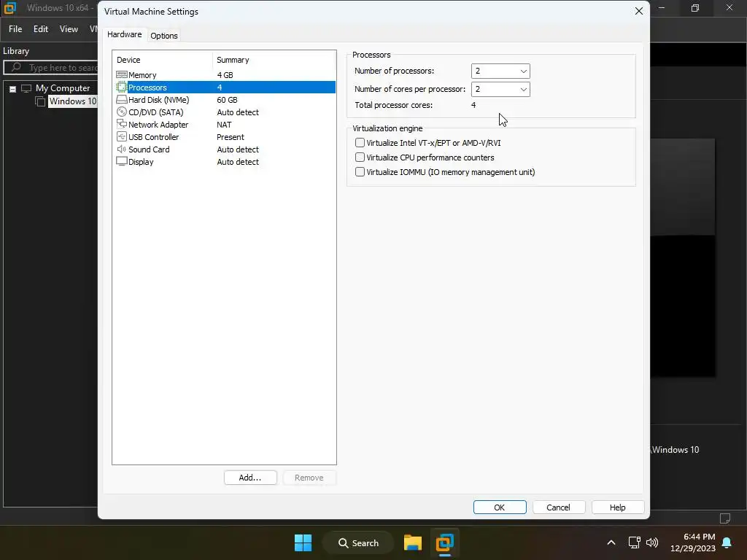Select the Display row label
This screenshot has width=747, height=560.
click(x=141, y=162)
